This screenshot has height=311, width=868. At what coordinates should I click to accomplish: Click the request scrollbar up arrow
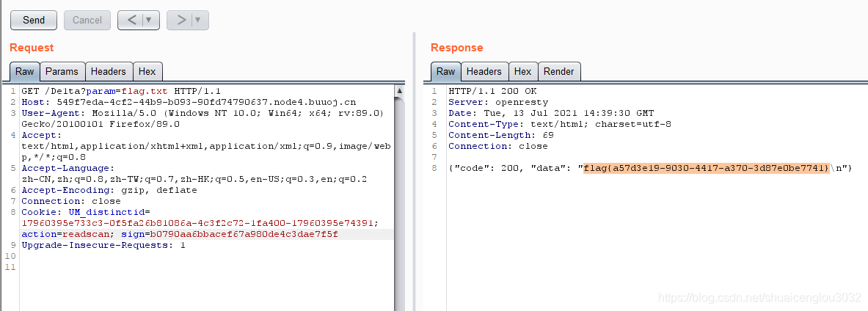(x=399, y=90)
